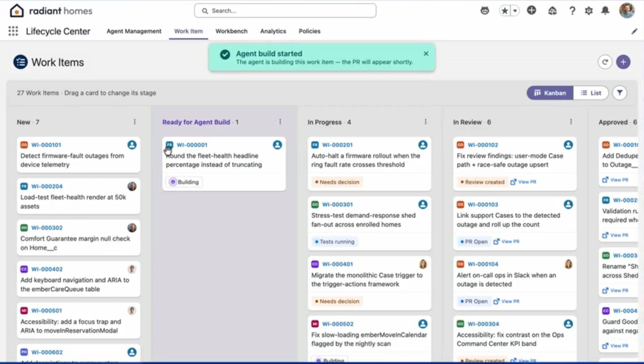Switch to List view

tap(591, 93)
